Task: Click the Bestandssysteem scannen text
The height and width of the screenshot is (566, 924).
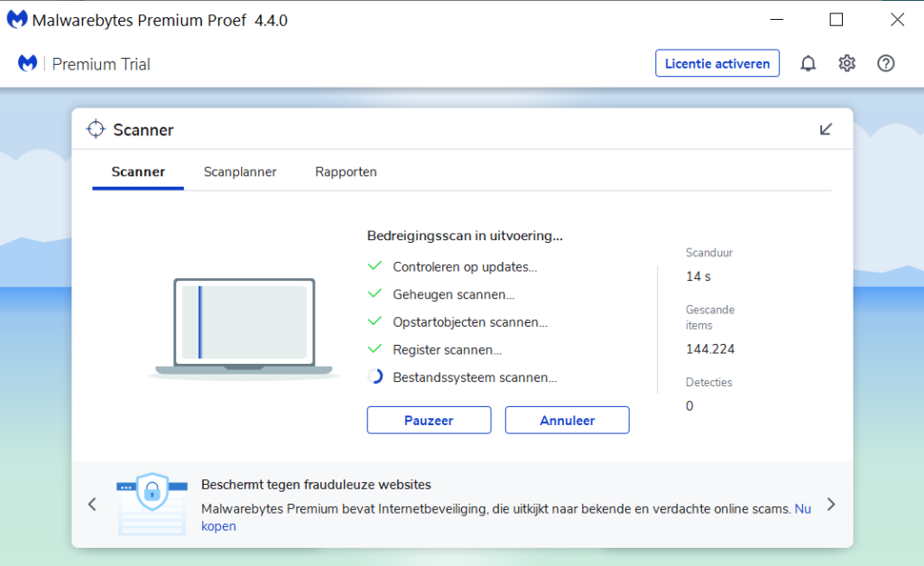Action: point(475,377)
